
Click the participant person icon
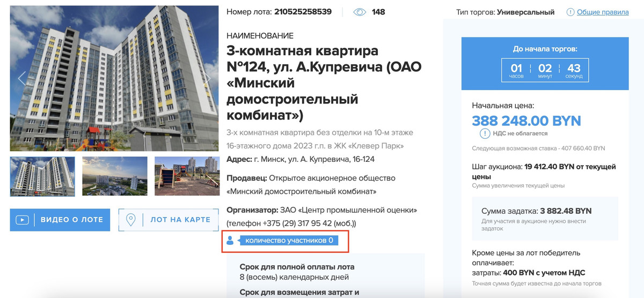pos(230,241)
